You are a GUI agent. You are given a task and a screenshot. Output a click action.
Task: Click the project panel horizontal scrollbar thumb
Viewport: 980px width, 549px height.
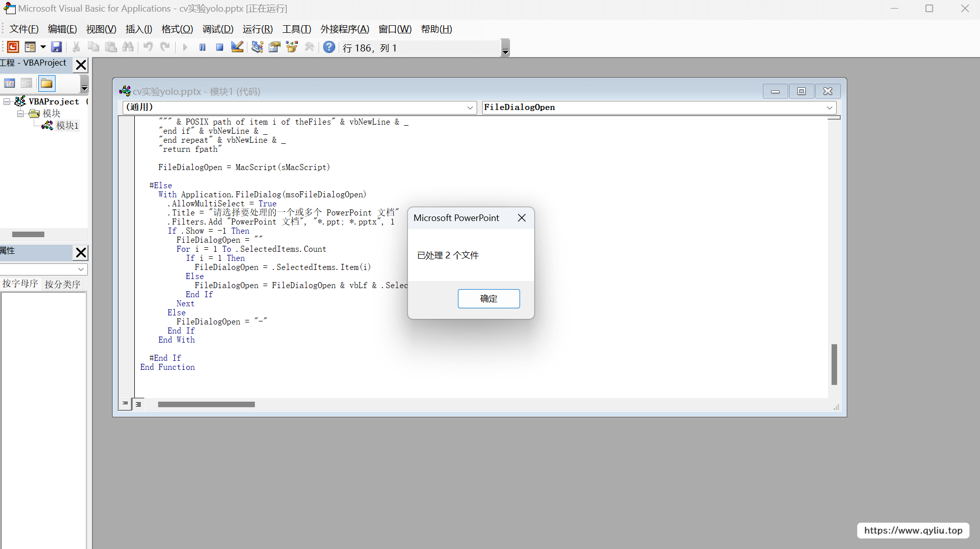click(x=28, y=234)
